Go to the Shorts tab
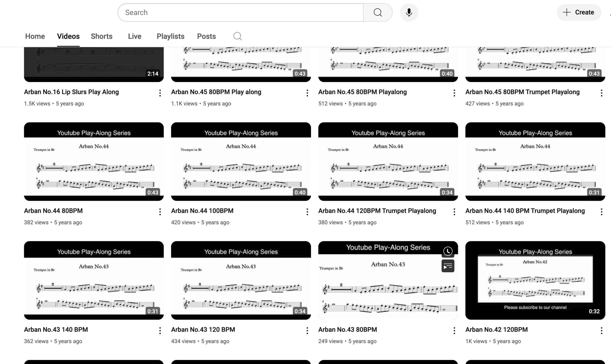The width and height of the screenshot is (611, 364). coord(101,36)
